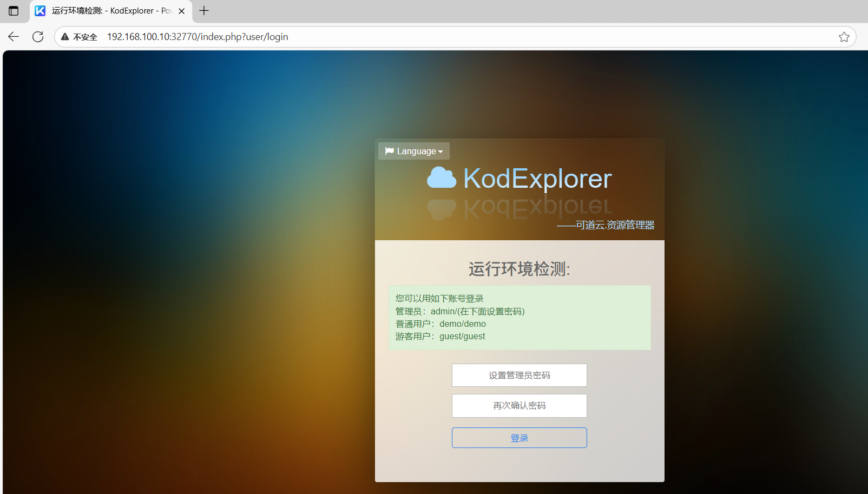
Task: Click the guest/guest account hint line
Action: [440, 336]
